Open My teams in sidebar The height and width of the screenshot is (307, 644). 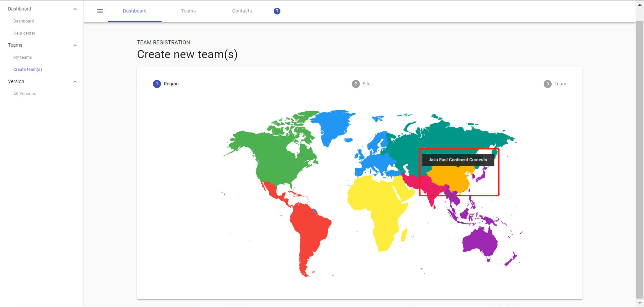pyautogui.click(x=23, y=57)
